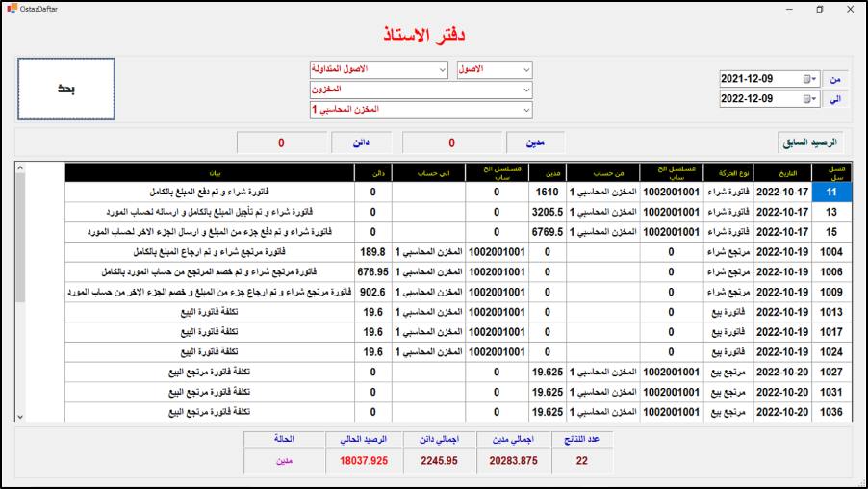This screenshot has height=489, width=868.
Task: Click the 3205.5 debit cell
Action: pyautogui.click(x=545, y=212)
